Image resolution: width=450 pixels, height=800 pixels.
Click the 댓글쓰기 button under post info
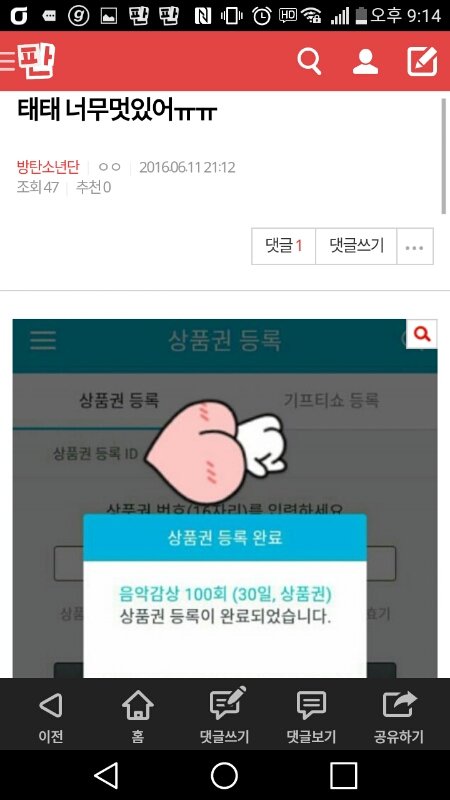(356, 246)
